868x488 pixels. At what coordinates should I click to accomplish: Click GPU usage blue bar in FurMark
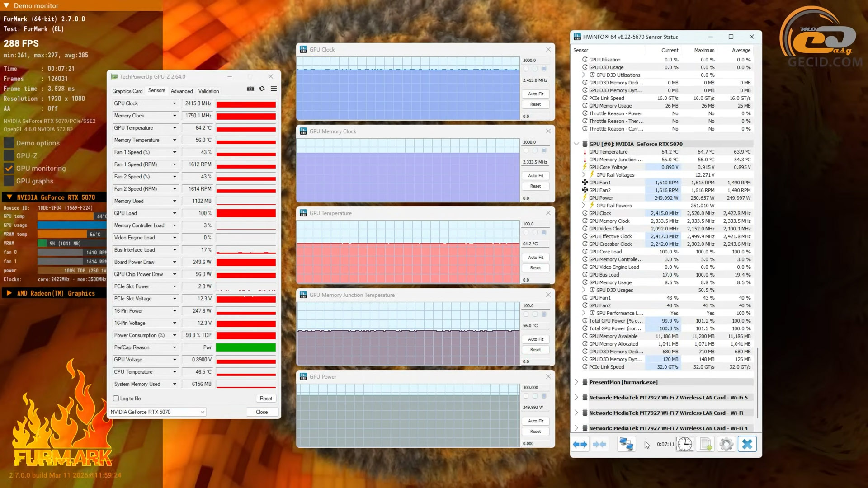tap(72, 225)
